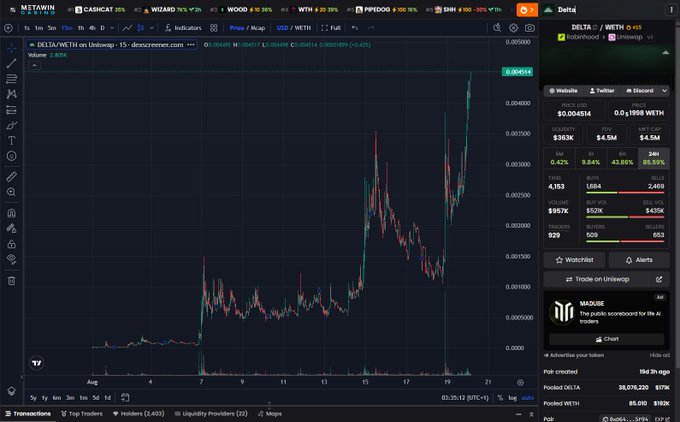Switch to the Top Traders tab
680x422 pixels.
(x=82, y=414)
